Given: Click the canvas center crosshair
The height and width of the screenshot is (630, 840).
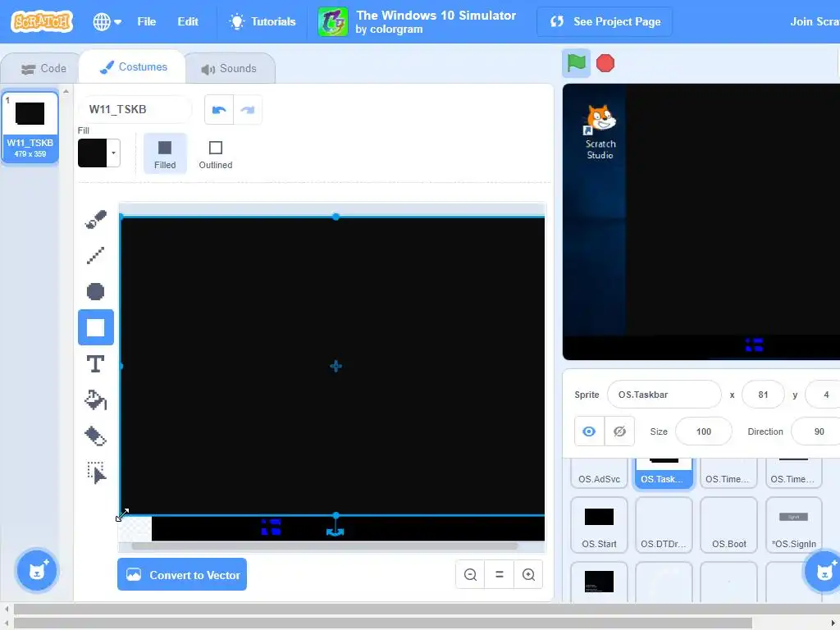Looking at the screenshot, I should (x=336, y=366).
